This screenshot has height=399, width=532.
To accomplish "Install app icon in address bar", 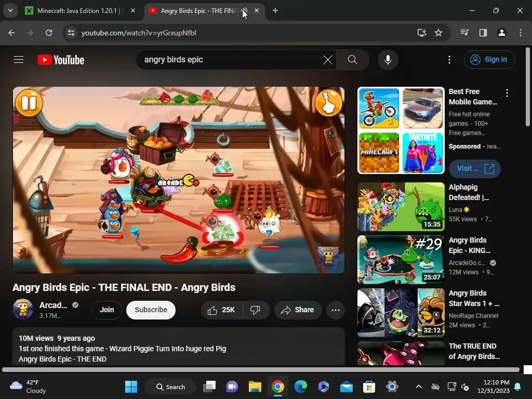I will (422, 33).
